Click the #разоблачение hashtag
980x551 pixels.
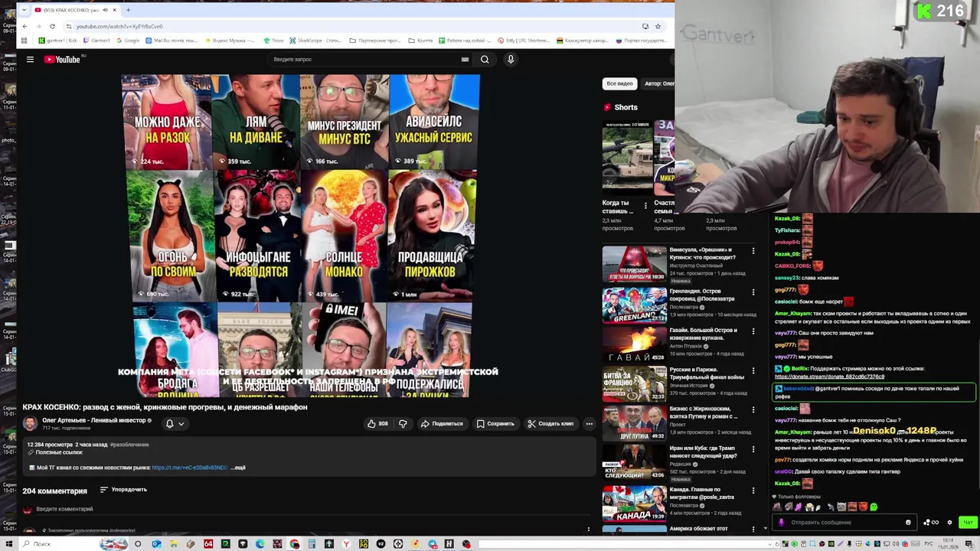pos(129,445)
